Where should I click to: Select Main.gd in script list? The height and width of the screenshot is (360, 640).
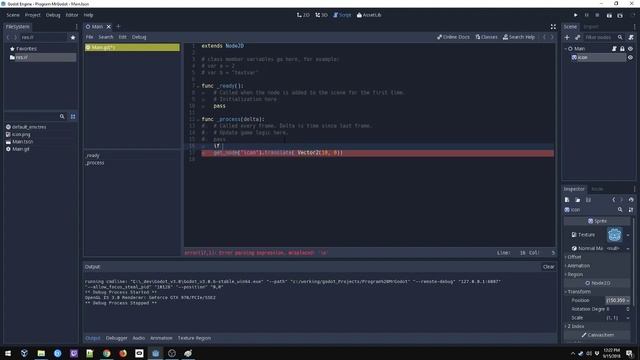click(x=132, y=48)
